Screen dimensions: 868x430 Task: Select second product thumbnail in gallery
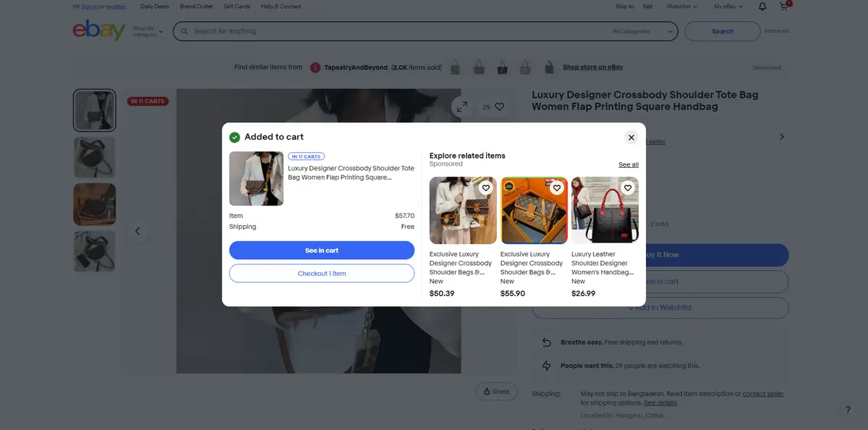tap(95, 157)
